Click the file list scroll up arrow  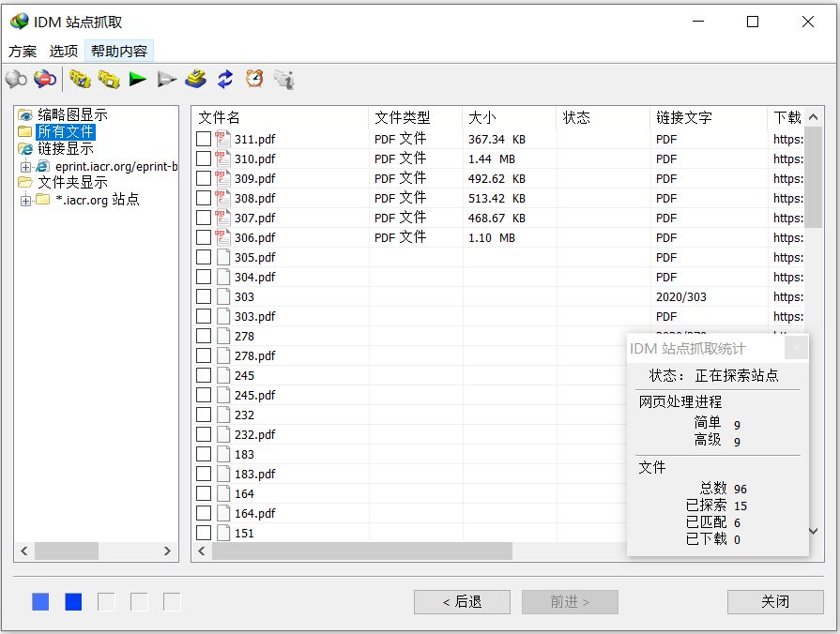pyautogui.click(x=813, y=116)
